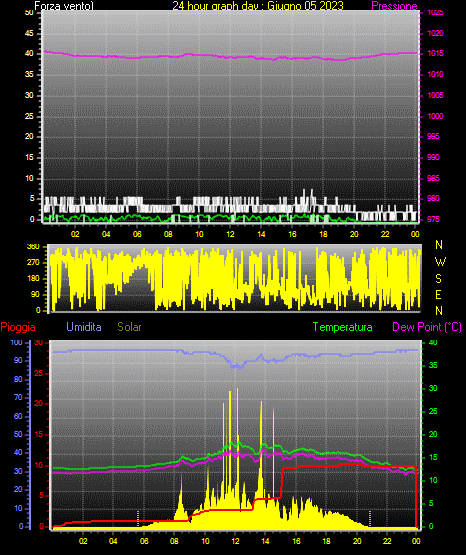Image resolution: width=466 pixels, height=555 pixels.
Task: Click the 'Pressione' legend label
Action: point(394,6)
